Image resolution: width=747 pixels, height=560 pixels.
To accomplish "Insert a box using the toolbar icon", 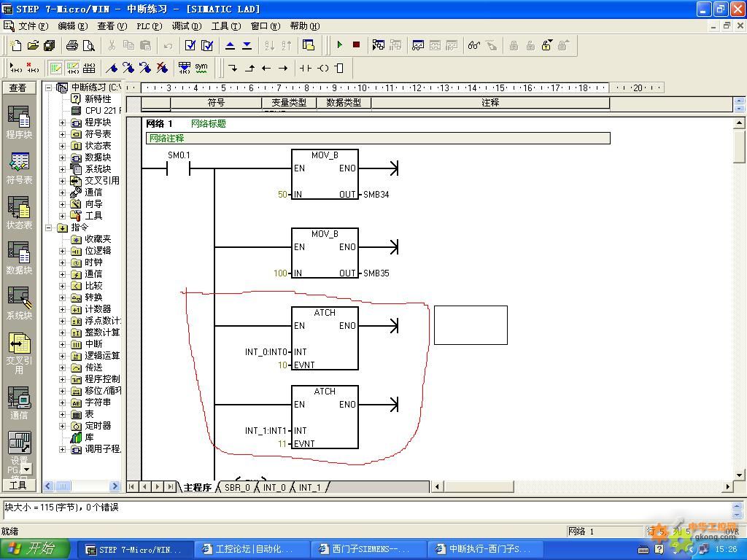I will [339, 68].
